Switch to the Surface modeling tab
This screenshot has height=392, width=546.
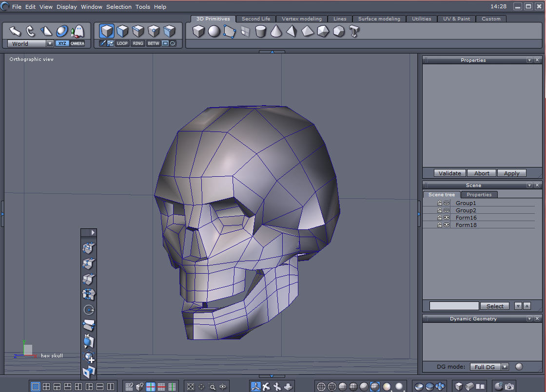[379, 19]
